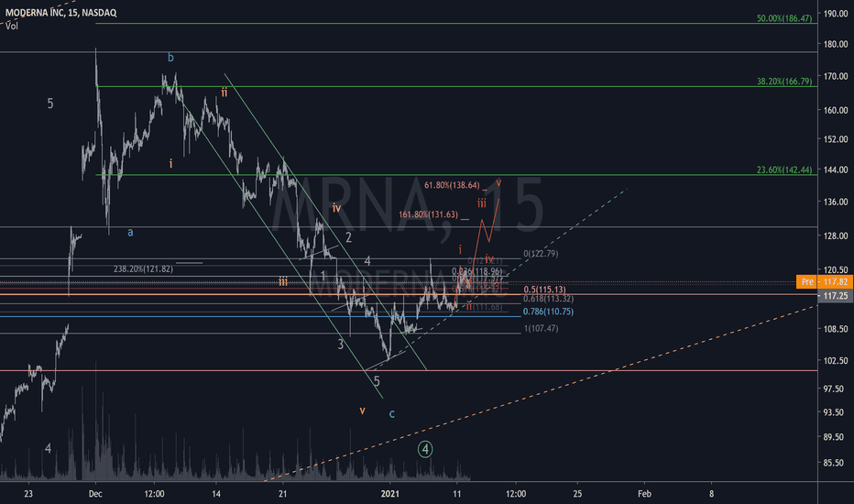Select the Feb marker on time axis
The width and height of the screenshot is (854, 504).
pos(644,494)
